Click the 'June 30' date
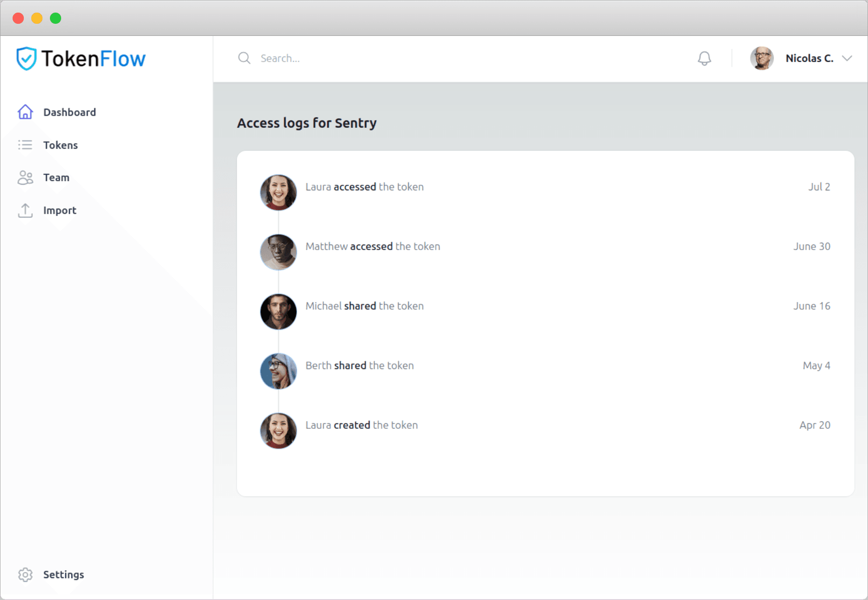 (x=812, y=246)
